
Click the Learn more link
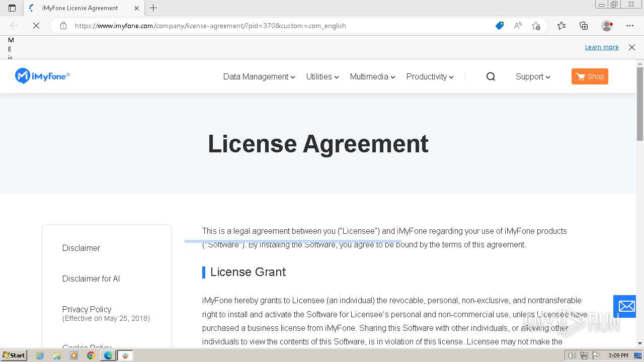[x=602, y=47]
